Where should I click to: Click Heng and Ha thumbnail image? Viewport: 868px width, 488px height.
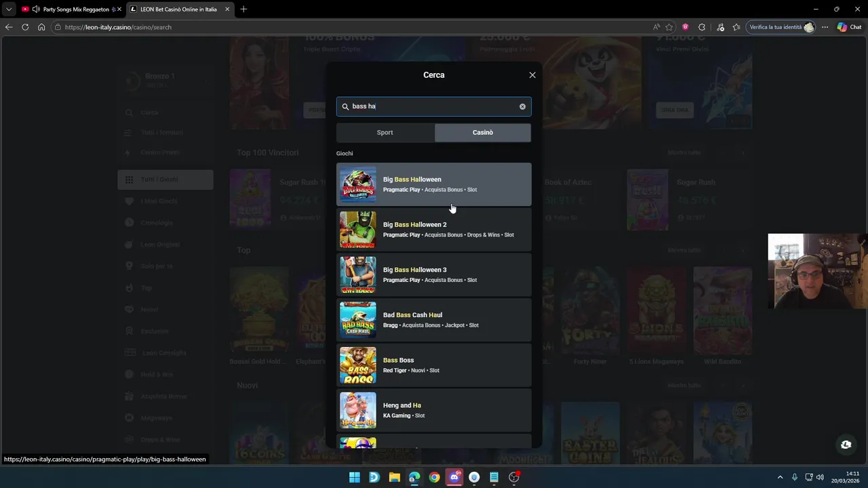357,410
